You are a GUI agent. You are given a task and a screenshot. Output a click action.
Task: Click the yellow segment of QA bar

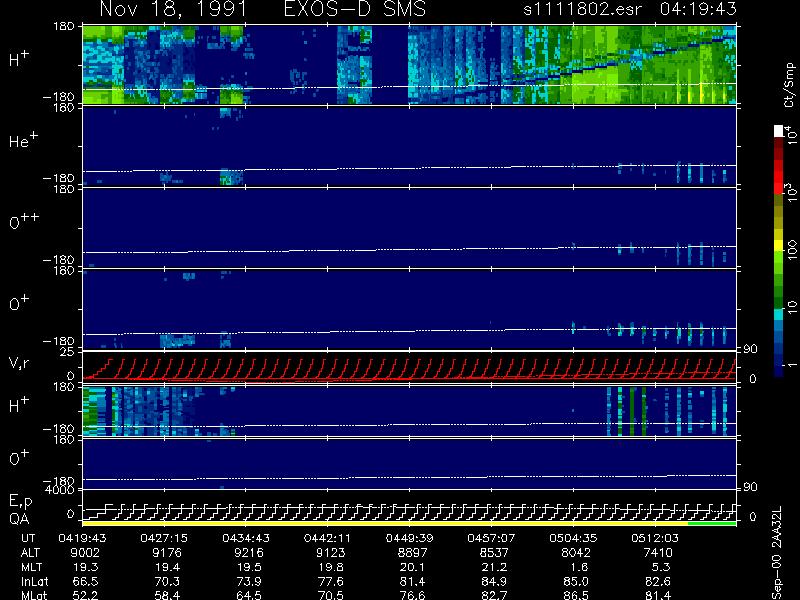point(385,523)
